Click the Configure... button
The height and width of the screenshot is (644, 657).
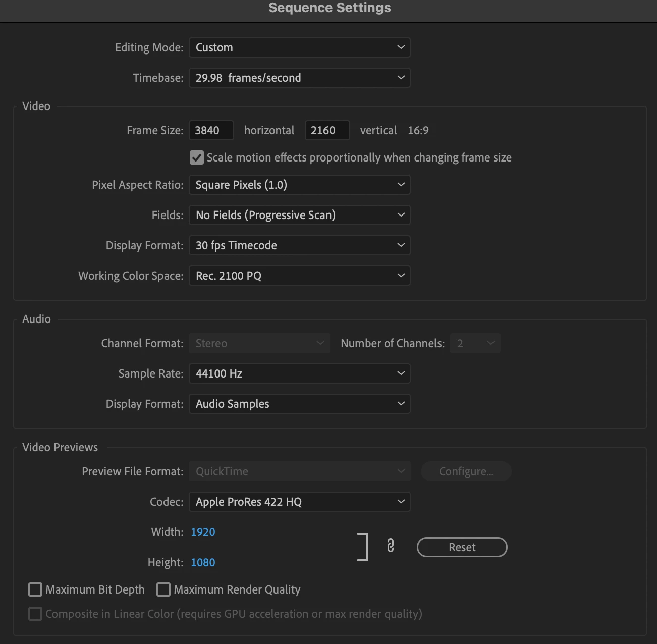tap(466, 471)
